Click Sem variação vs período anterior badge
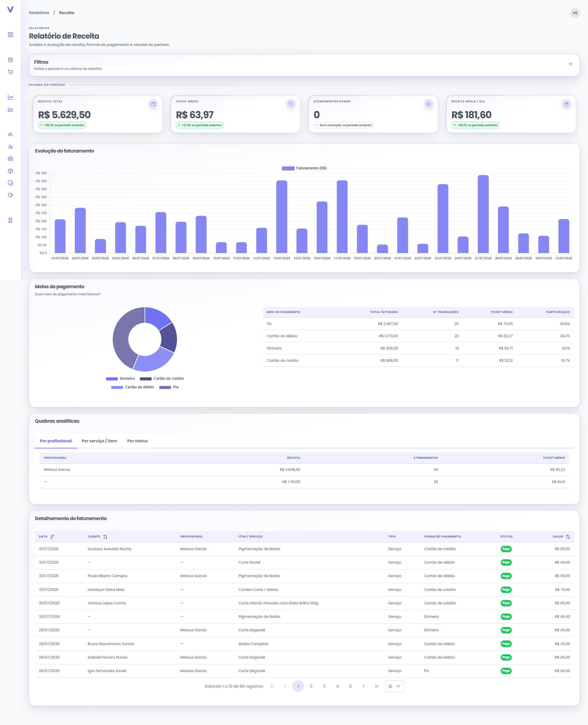The image size is (588, 725). (x=343, y=125)
